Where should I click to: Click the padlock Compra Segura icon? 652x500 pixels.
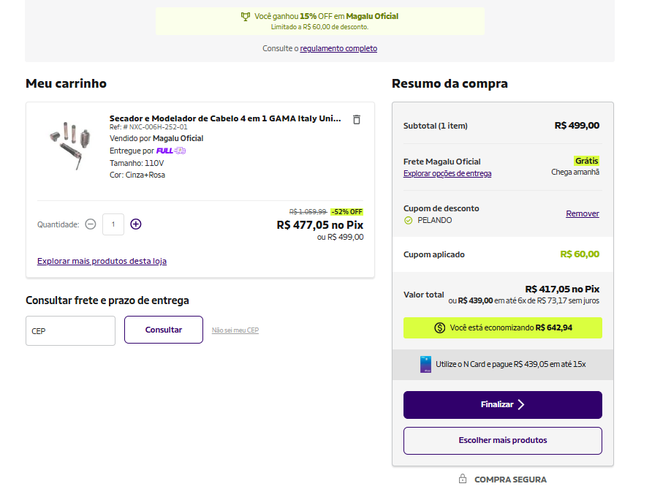click(x=462, y=479)
